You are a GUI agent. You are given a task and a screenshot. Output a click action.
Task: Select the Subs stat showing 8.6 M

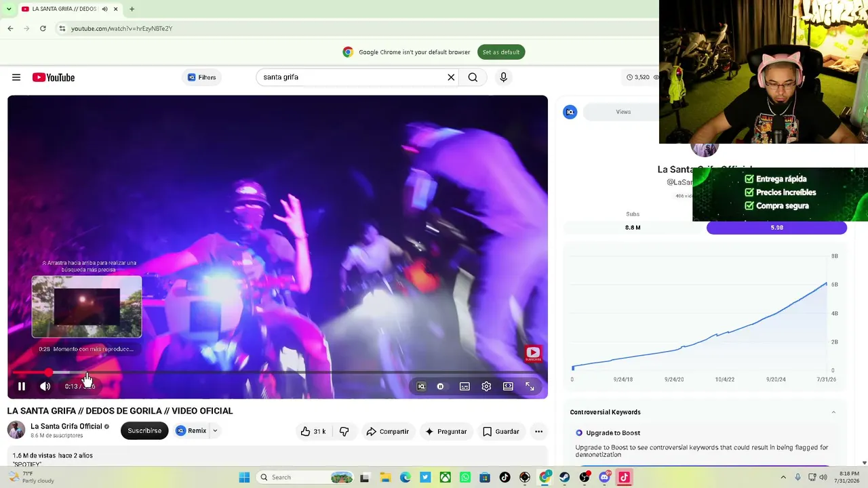633,228
